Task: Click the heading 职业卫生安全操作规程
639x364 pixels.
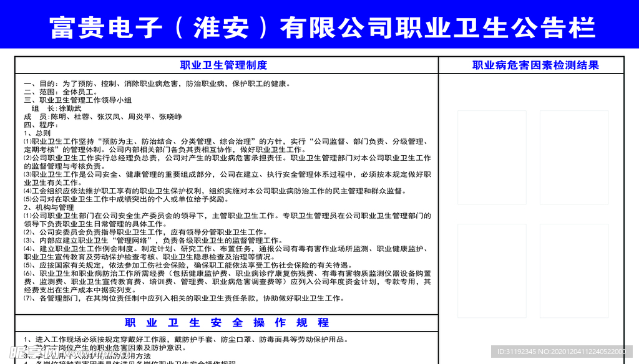Action: click(x=227, y=322)
